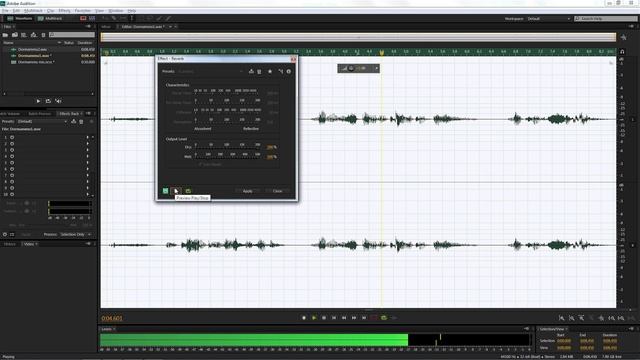Expand effect menu arrow for rack slot 7
This screenshot has height=360, width=640.
pyautogui.click(x=87, y=176)
